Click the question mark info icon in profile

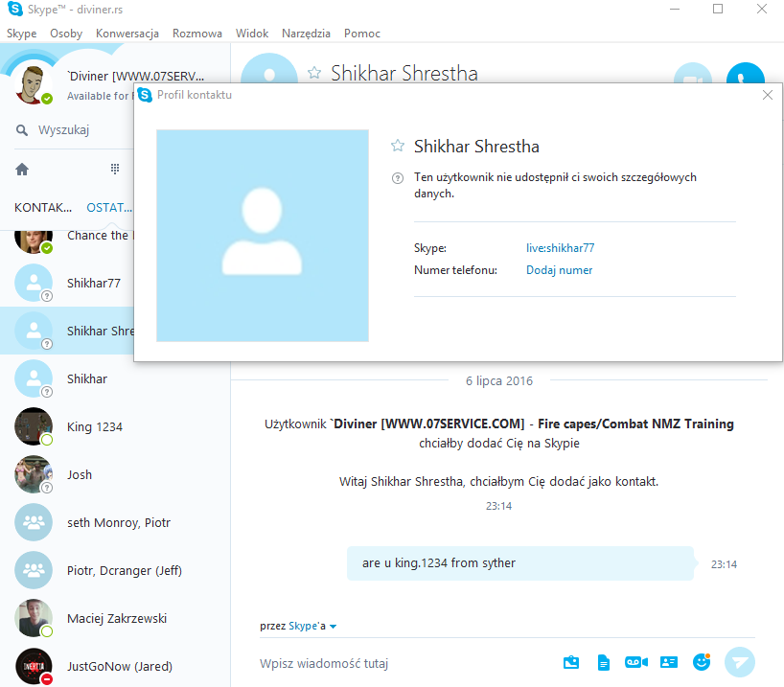click(x=398, y=178)
